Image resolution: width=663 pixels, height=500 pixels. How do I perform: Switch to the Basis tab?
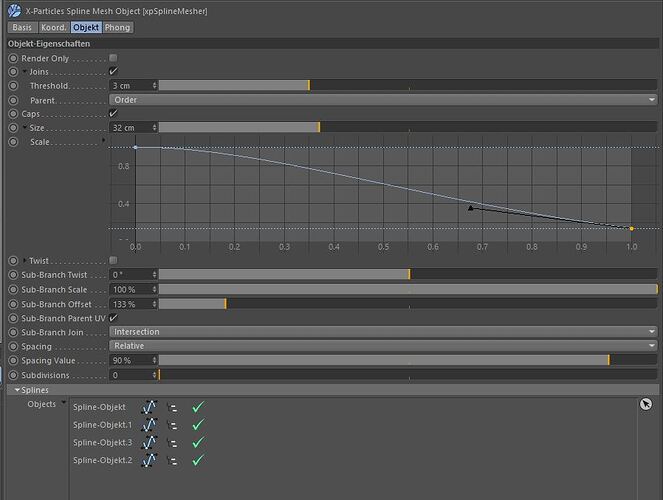click(22, 27)
